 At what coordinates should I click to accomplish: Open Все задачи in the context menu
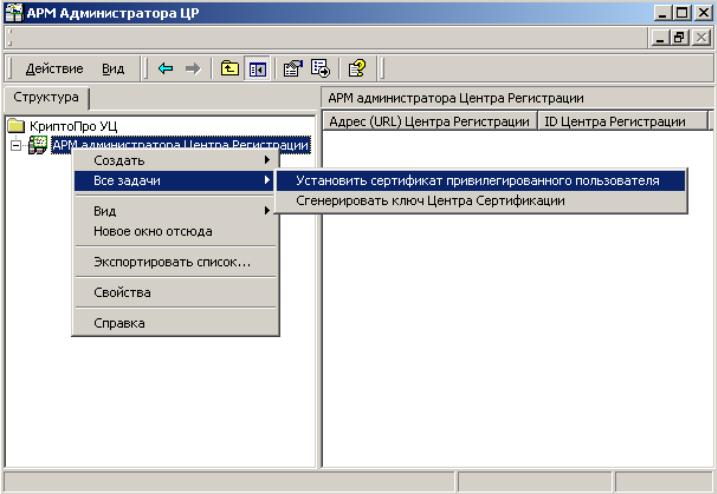pyautogui.click(x=176, y=180)
